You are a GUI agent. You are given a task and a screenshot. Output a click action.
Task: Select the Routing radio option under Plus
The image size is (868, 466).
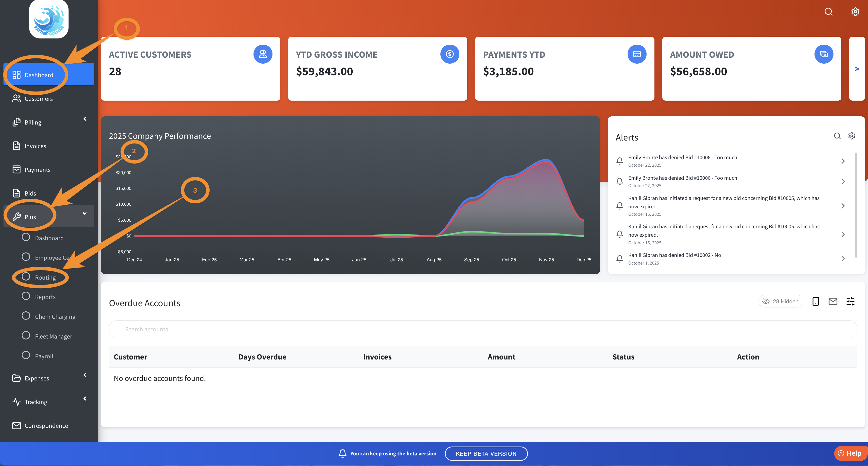pos(26,277)
